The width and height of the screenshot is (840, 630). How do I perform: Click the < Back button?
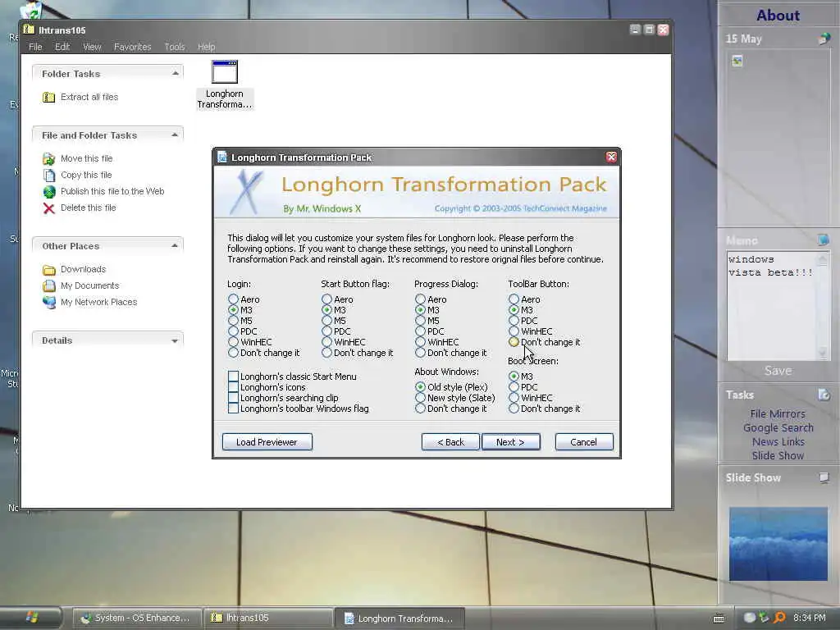(450, 442)
